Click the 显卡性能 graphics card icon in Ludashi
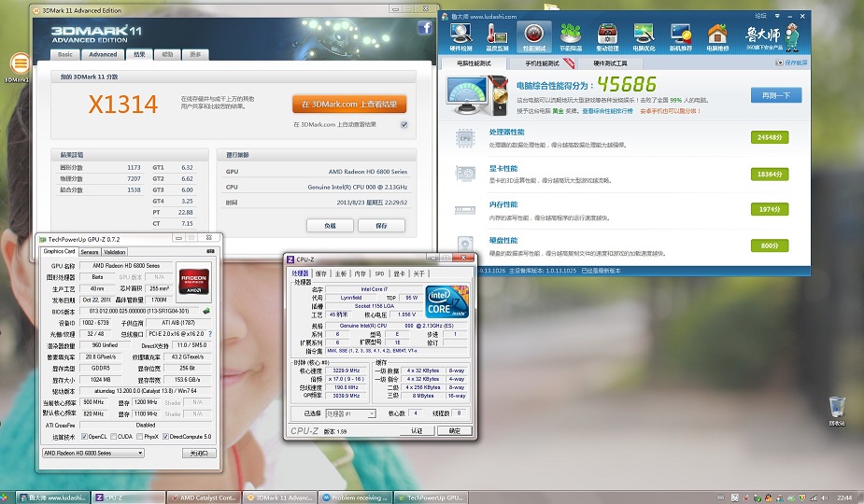Image resolution: width=864 pixels, height=504 pixels. pos(465,174)
